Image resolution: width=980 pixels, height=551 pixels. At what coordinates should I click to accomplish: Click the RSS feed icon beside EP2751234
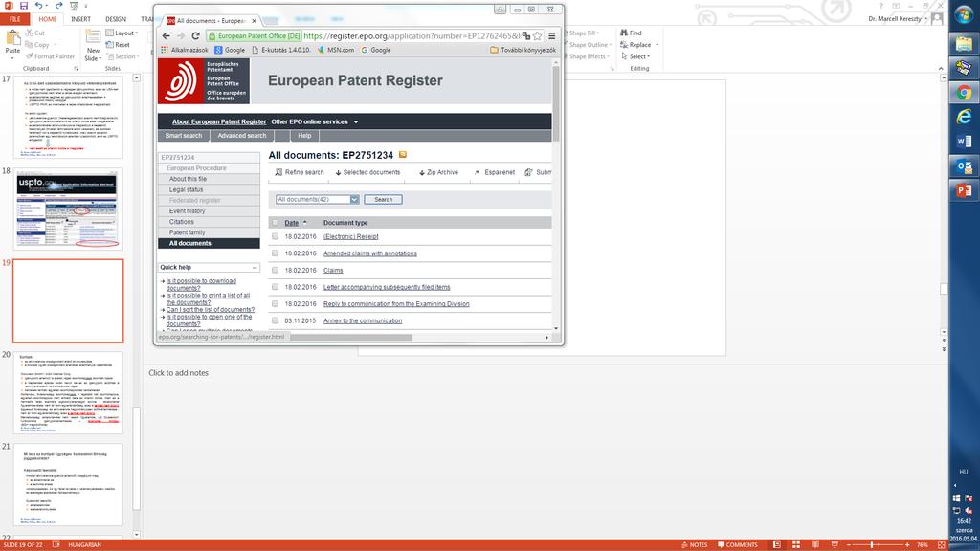[403, 154]
